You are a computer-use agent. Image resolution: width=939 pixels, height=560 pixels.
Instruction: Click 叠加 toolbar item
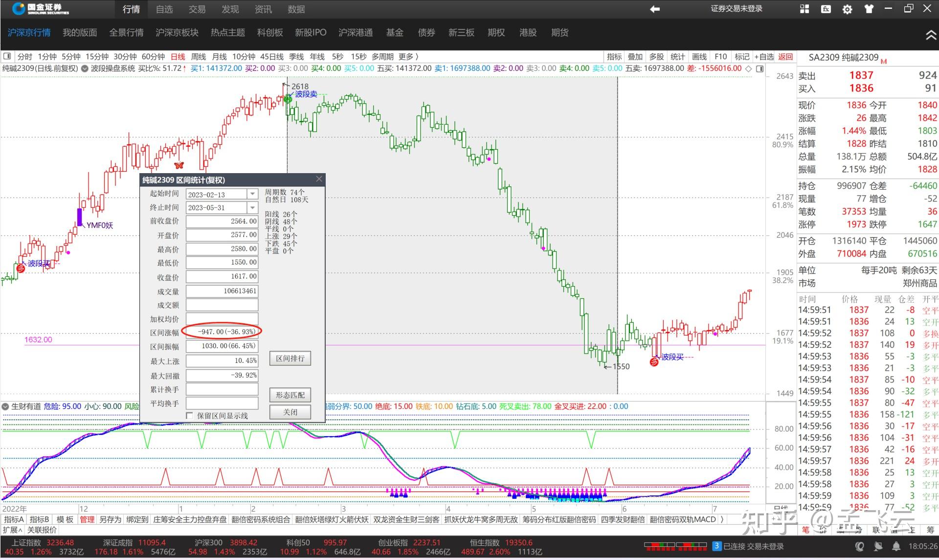[635, 57]
